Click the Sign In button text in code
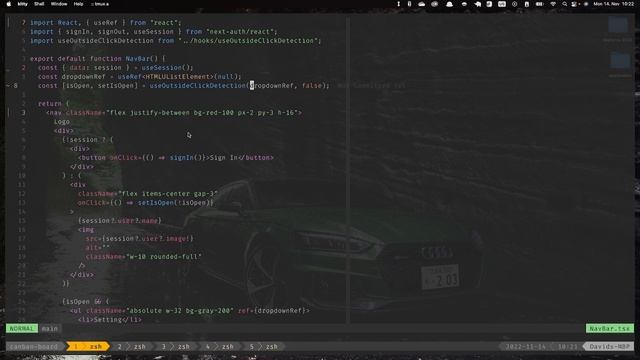Screen dimensions: 640x360 point(224,158)
